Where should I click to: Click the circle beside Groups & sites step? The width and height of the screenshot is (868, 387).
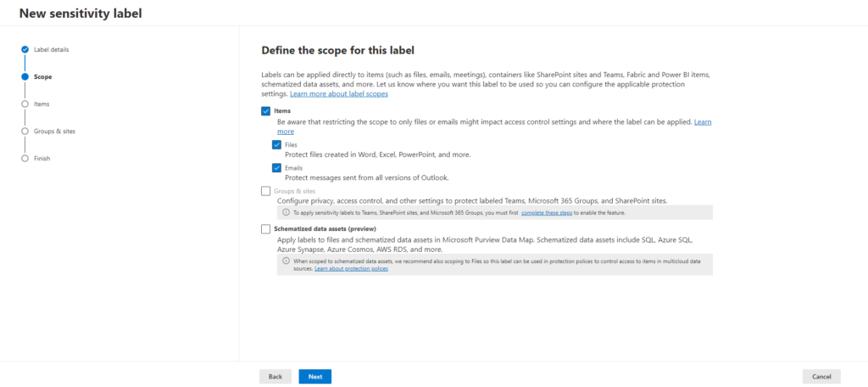pyautogui.click(x=25, y=132)
